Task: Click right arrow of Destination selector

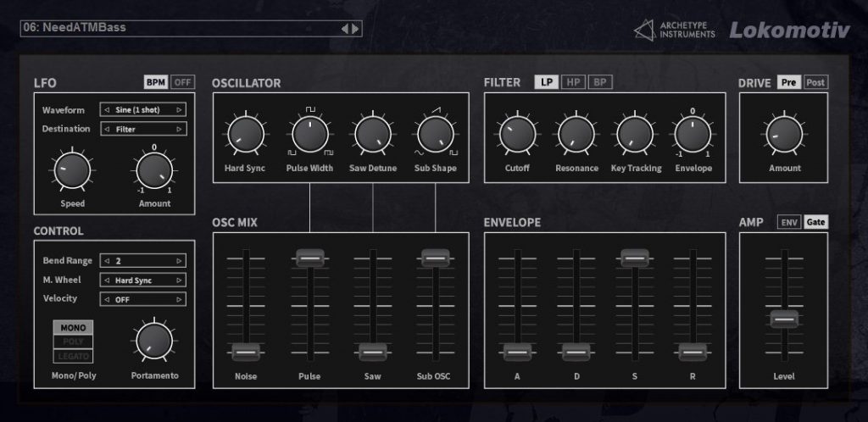Action: tap(179, 129)
